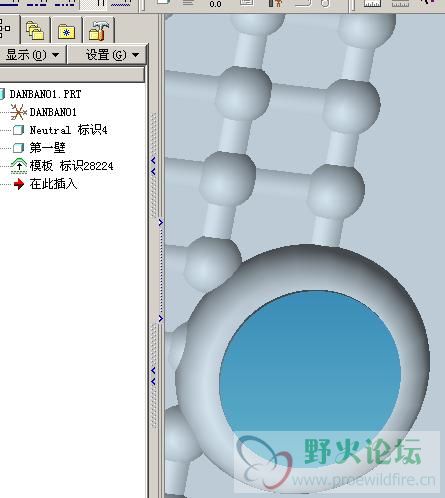445x498 pixels.
Task: Collapse the navigator panel with upper arrows
Action: (x=153, y=166)
